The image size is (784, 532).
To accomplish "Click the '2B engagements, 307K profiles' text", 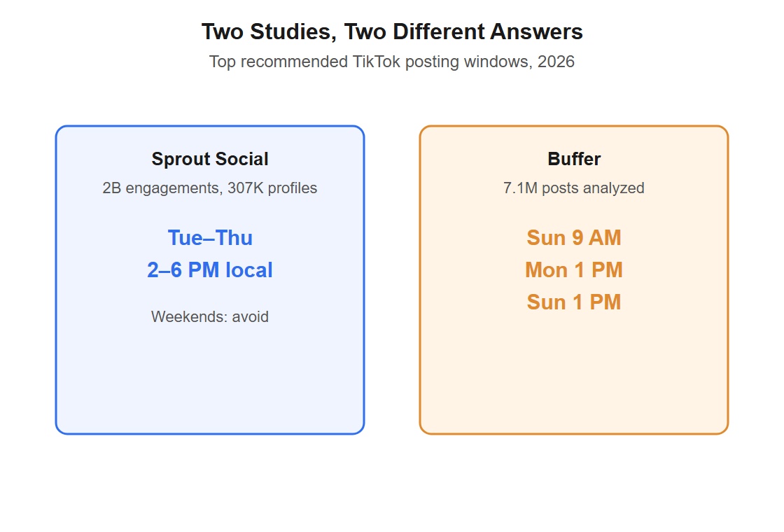I will 210,188.
